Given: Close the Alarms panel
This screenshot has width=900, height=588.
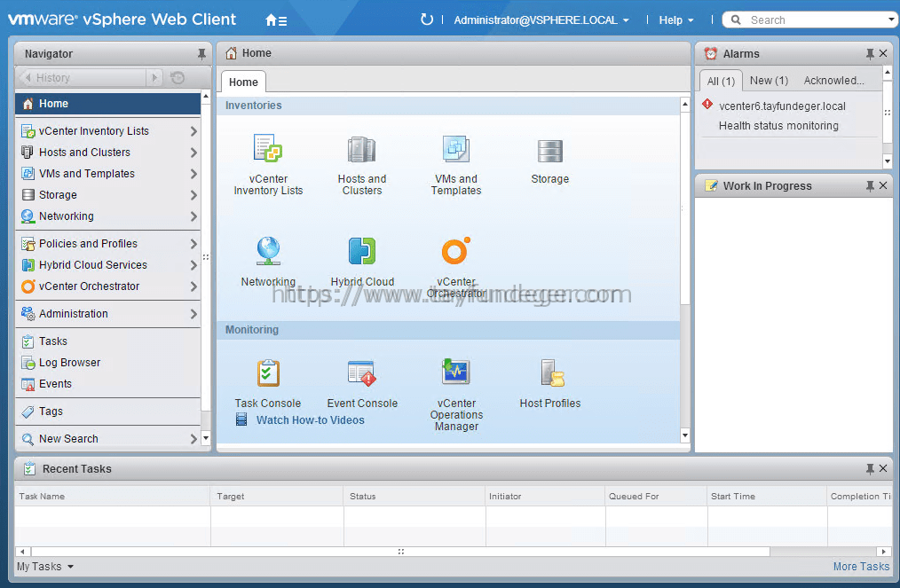Looking at the screenshot, I should tap(883, 53).
